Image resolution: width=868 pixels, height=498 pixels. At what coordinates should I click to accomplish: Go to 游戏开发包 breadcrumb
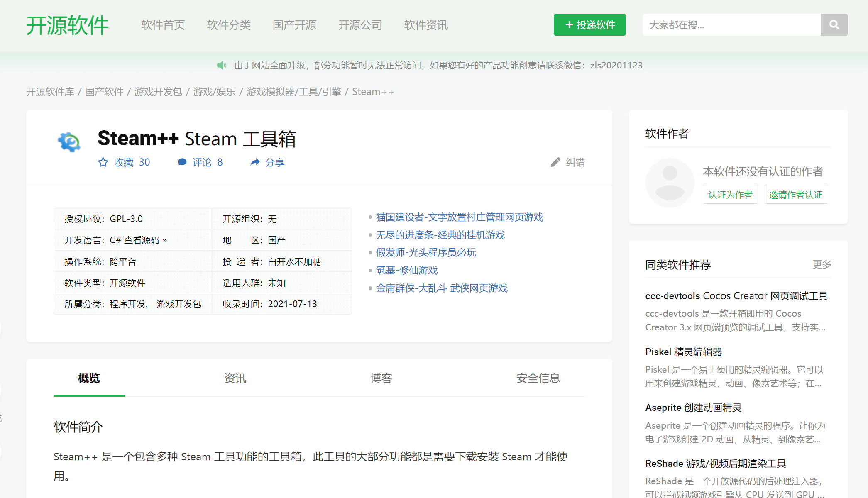coord(158,92)
